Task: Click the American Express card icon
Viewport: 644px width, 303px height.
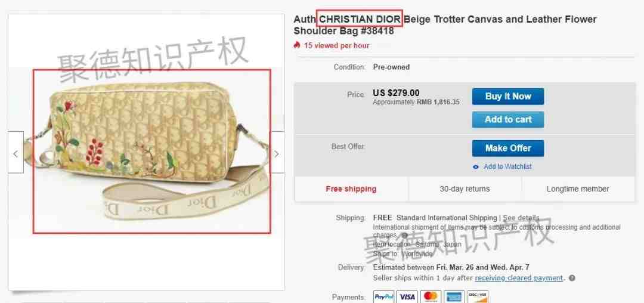Action: click(454, 296)
